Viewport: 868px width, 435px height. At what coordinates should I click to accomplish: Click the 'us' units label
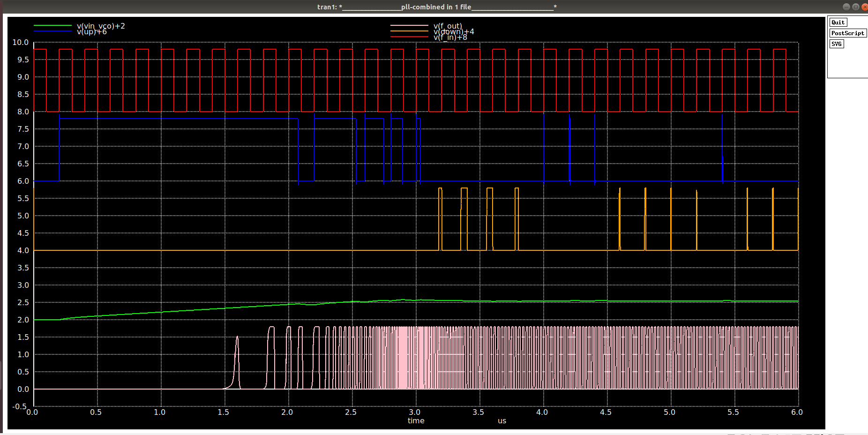pyautogui.click(x=502, y=420)
